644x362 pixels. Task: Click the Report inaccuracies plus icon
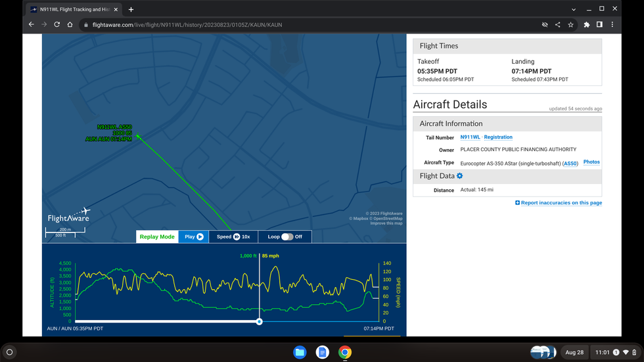518,203
